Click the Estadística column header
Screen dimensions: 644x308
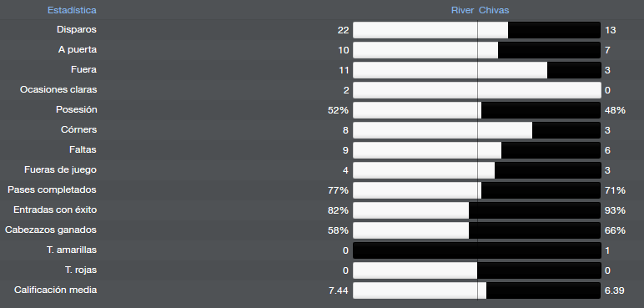[72, 10]
